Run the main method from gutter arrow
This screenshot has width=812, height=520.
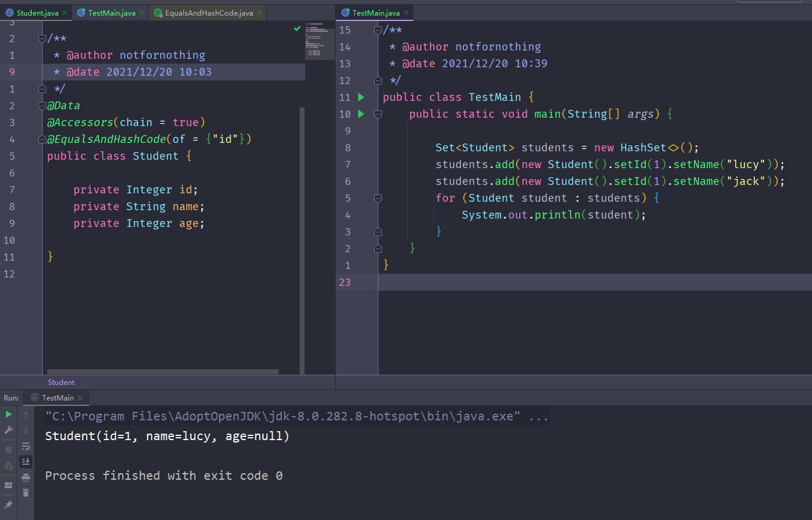point(361,113)
